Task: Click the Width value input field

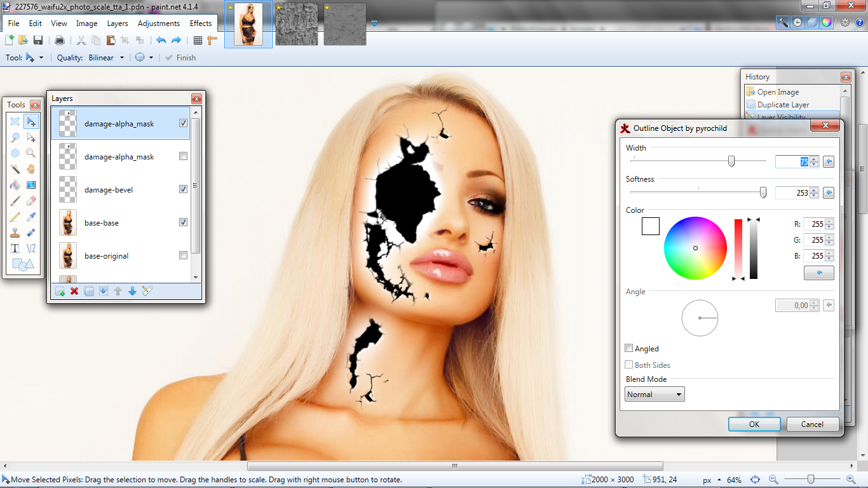Action: click(792, 162)
